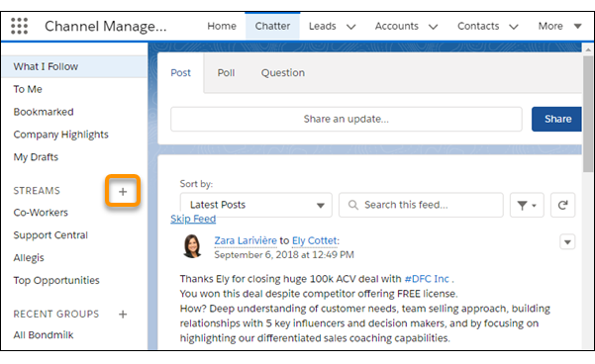The width and height of the screenshot is (595, 364).
Task: Click the RECENT GROUPS section heading
Action: click(x=56, y=314)
